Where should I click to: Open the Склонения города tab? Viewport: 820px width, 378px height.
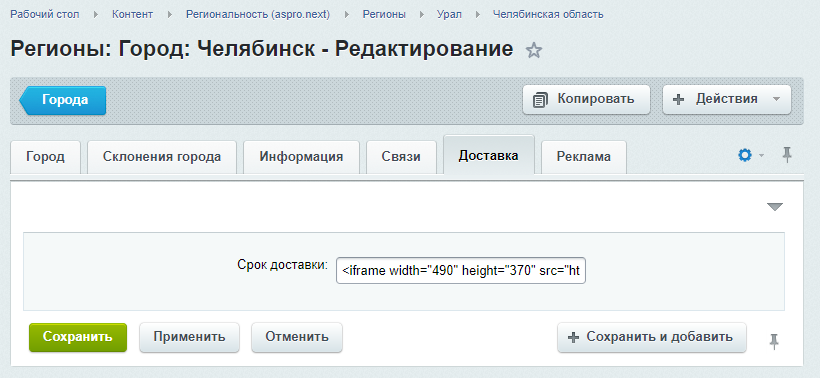pos(162,157)
